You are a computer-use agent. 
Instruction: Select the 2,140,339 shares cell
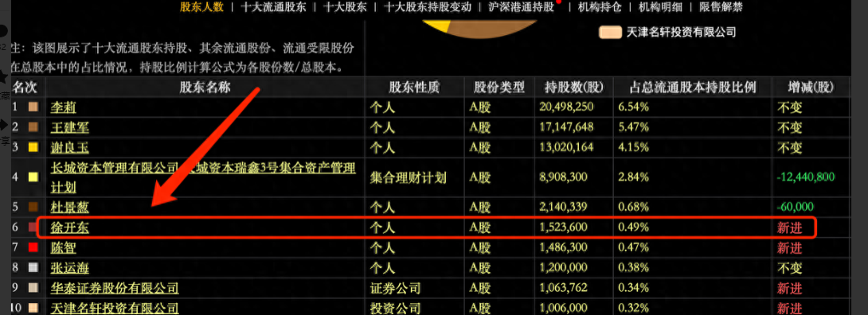563,208
